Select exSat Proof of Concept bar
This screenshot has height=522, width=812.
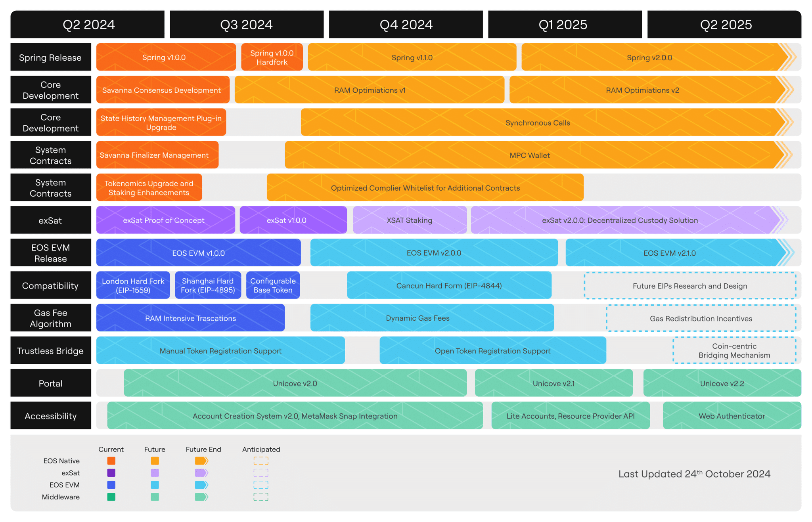[166, 220]
